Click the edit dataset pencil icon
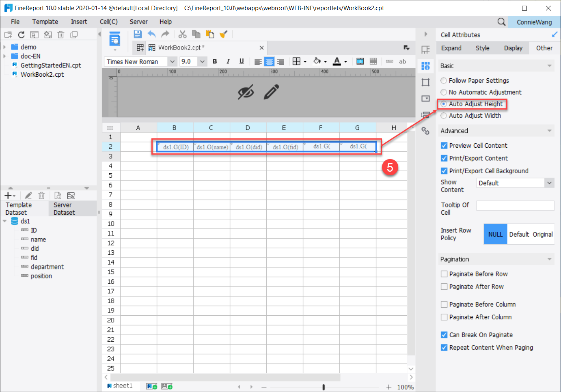Image resolution: width=561 pixels, height=392 pixels. [28, 196]
